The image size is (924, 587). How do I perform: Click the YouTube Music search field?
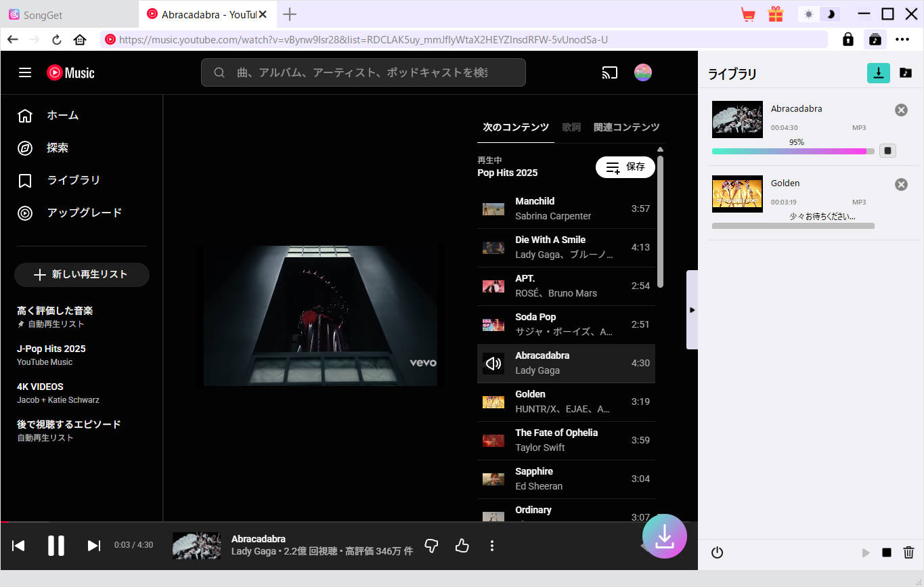click(363, 72)
